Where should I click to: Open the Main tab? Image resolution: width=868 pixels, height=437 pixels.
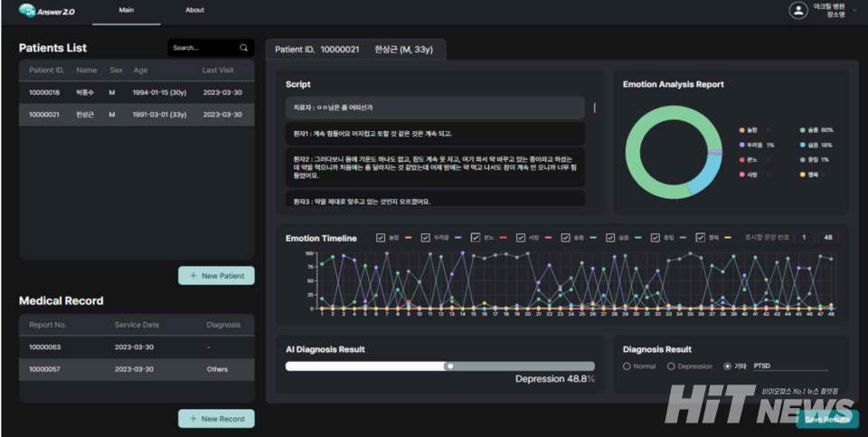126,11
